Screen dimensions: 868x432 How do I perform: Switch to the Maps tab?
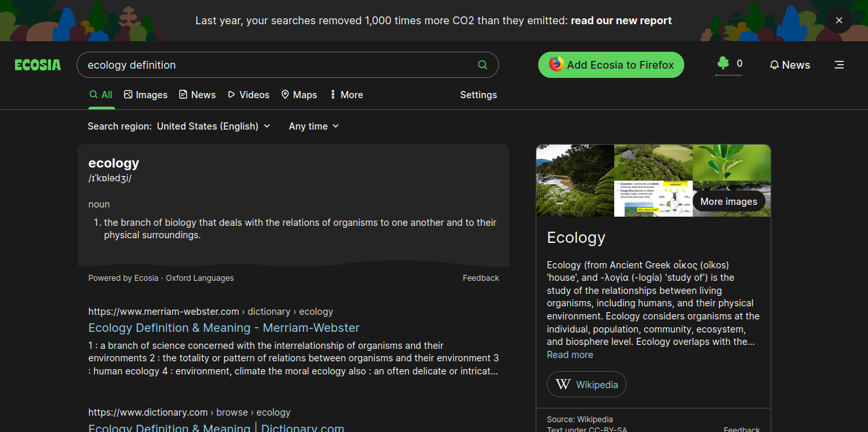[299, 95]
